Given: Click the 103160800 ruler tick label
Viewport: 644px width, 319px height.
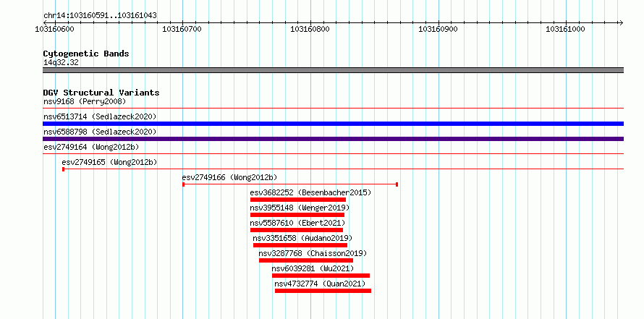Looking at the screenshot, I should click(310, 29).
